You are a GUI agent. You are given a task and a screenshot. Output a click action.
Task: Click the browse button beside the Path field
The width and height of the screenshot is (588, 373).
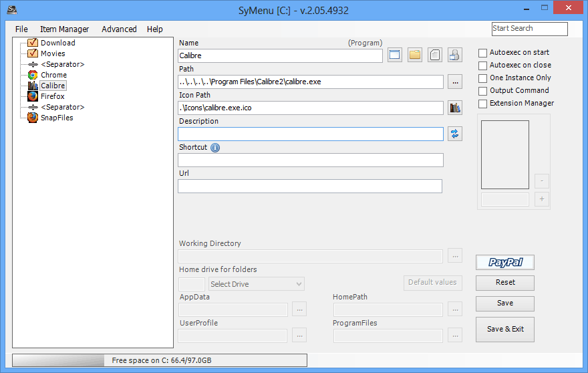point(455,82)
